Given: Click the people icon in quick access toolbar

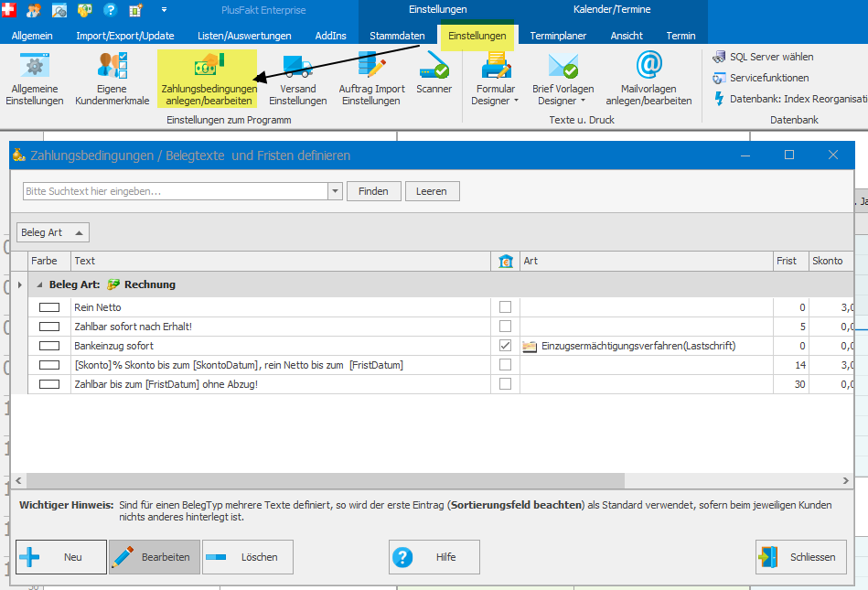Looking at the screenshot, I should (x=34, y=9).
